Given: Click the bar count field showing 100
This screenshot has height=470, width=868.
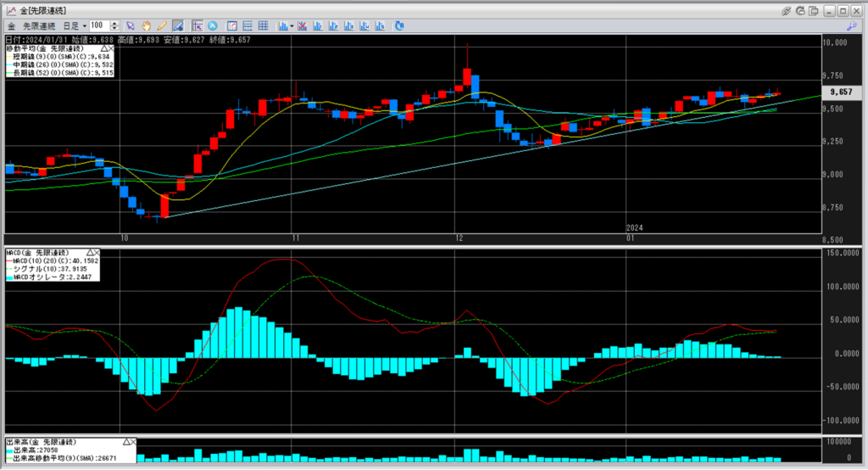Looking at the screenshot, I should 98,25.
